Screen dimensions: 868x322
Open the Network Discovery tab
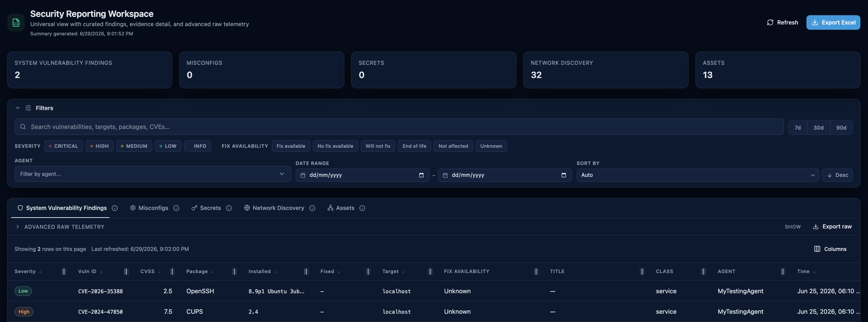click(x=274, y=208)
